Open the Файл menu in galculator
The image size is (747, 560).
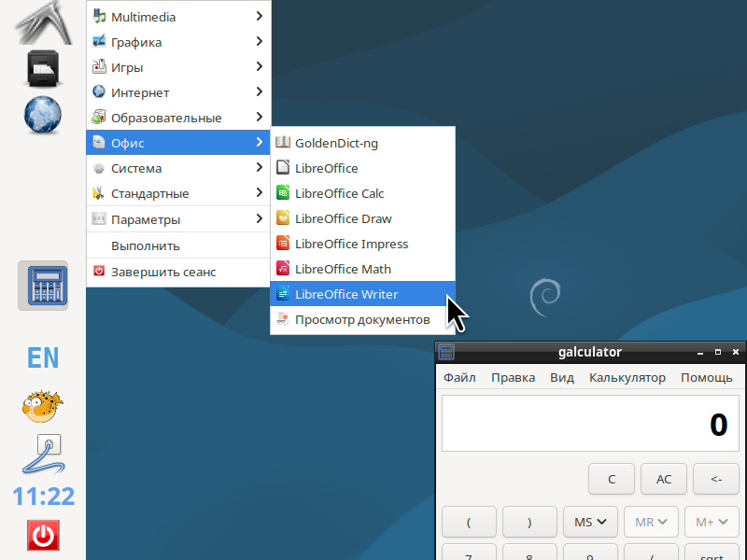coord(459,378)
